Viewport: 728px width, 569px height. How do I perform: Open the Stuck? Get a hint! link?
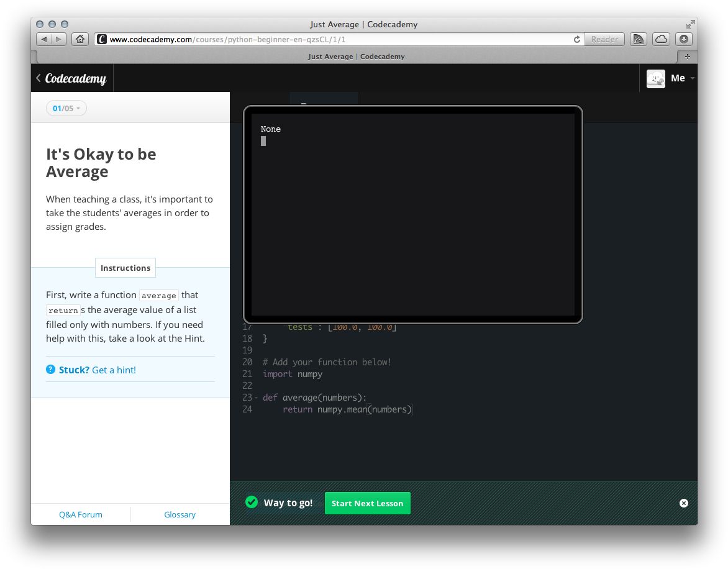(x=97, y=370)
